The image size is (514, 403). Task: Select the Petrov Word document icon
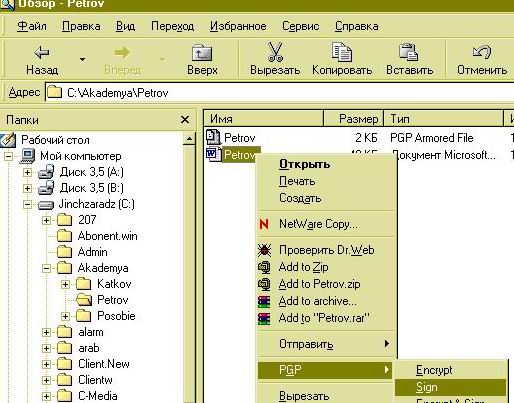click(x=213, y=154)
